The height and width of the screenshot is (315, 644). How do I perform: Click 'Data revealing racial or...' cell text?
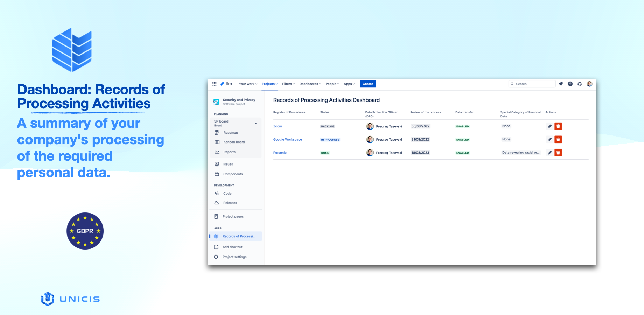pyautogui.click(x=521, y=153)
